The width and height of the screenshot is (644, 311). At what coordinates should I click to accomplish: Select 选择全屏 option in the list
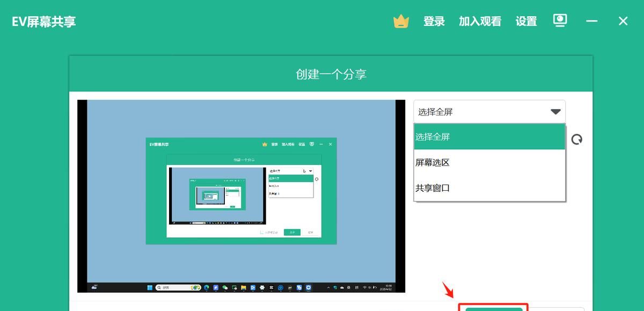coord(489,137)
